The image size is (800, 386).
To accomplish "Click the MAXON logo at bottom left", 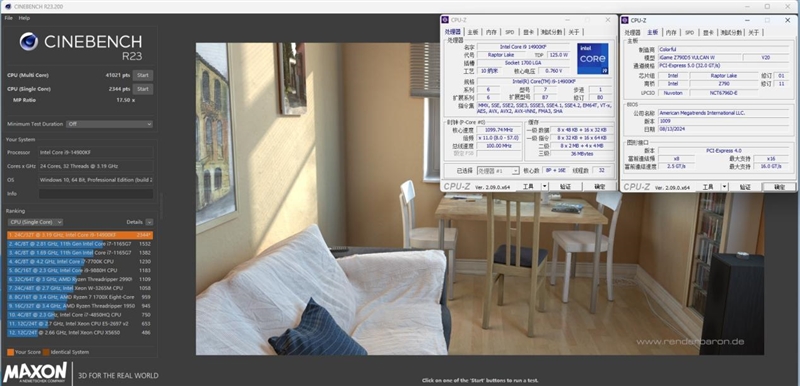I will pos(35,373).
